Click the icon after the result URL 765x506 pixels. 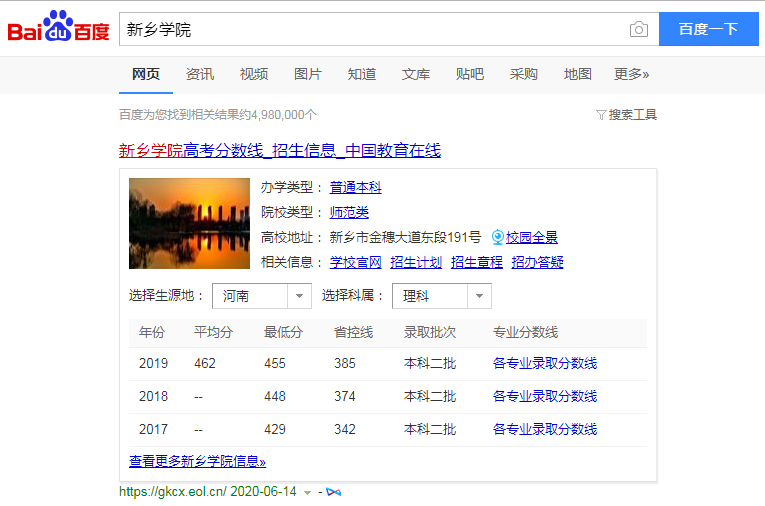coord(334,492)
